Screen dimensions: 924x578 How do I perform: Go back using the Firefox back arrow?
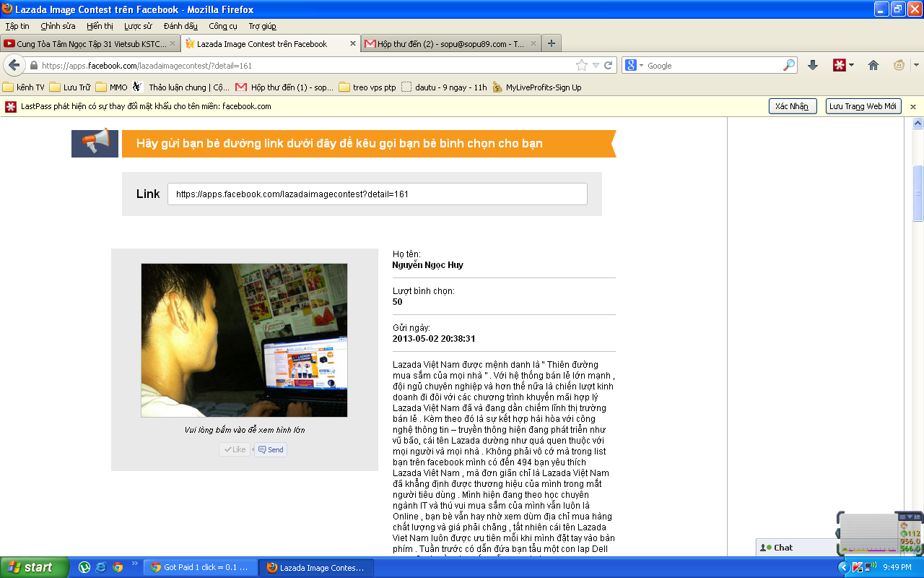point(14,65)
